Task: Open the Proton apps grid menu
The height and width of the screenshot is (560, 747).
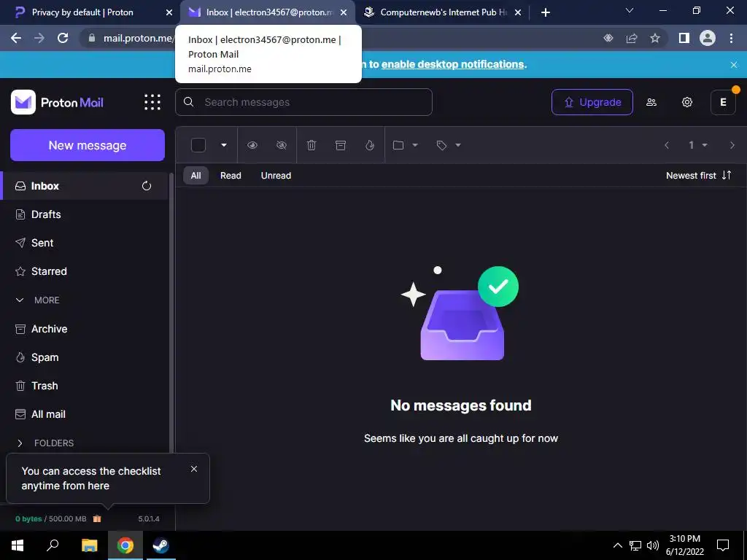Action: coord(152,102)
